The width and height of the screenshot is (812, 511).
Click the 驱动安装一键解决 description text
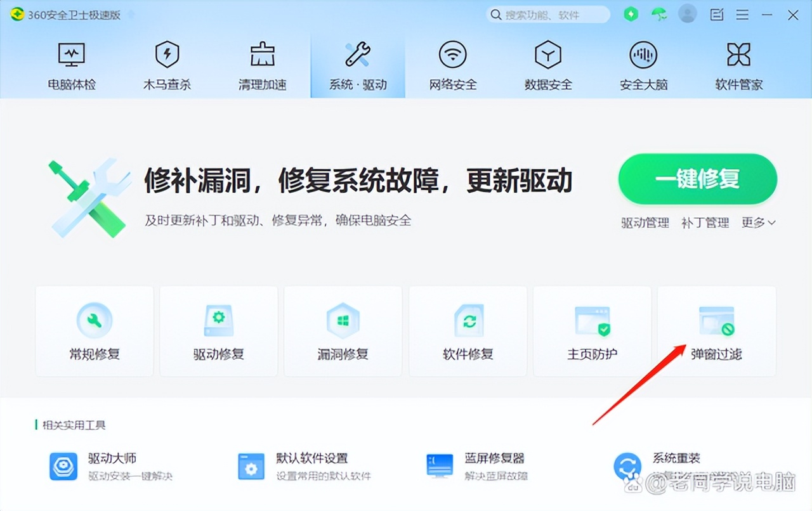pyautogui.click(x=130, y=475)
